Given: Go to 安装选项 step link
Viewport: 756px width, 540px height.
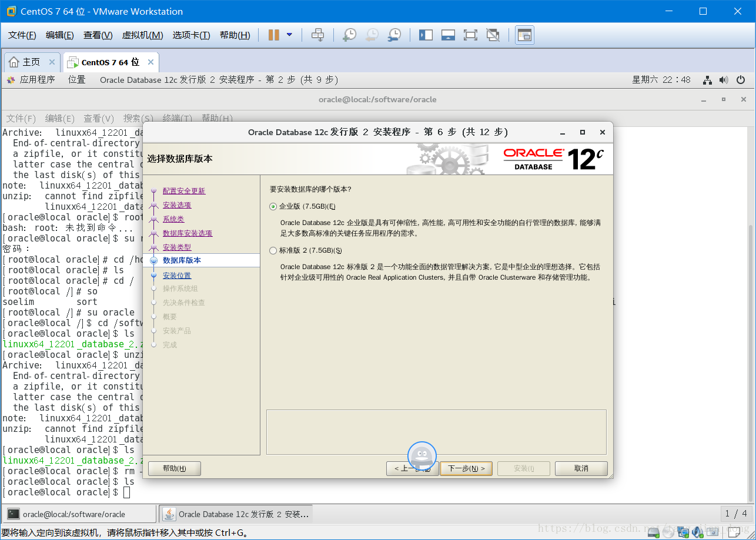Looking at the screenshot, I should [x=177, y=205].
